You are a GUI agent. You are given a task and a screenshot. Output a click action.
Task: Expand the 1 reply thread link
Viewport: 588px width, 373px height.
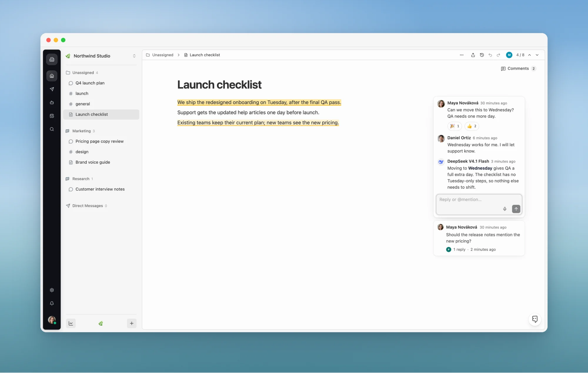[459, 250]
